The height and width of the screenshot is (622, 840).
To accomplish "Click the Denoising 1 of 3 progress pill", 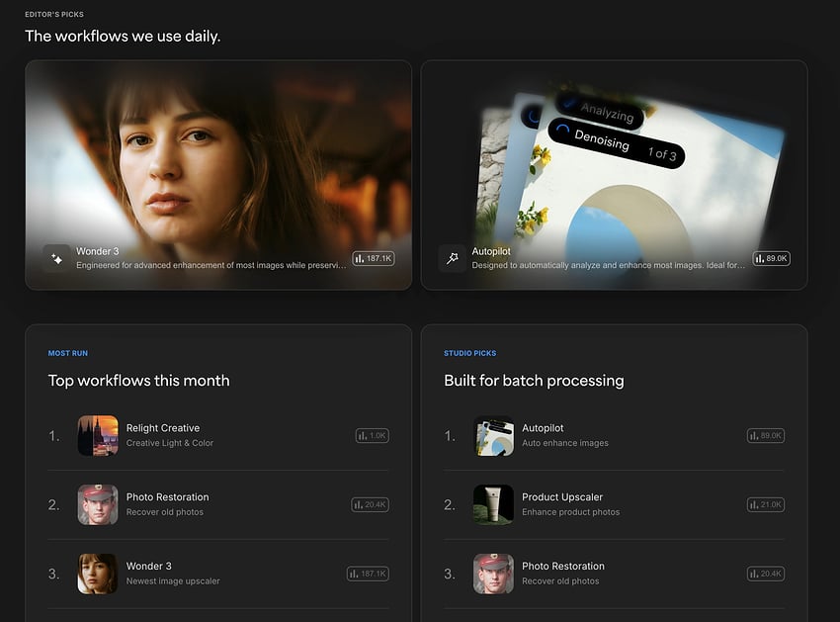I will [x=617, y=143].
